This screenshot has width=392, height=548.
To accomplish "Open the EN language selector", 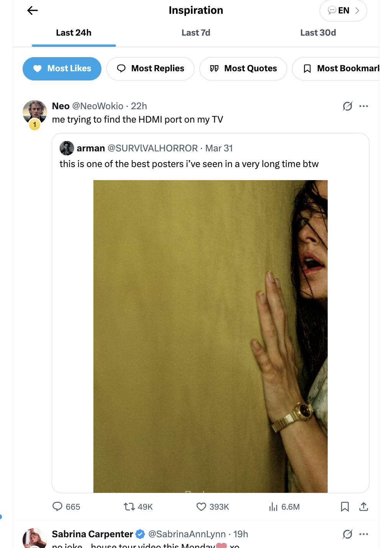I will point(343,10).
